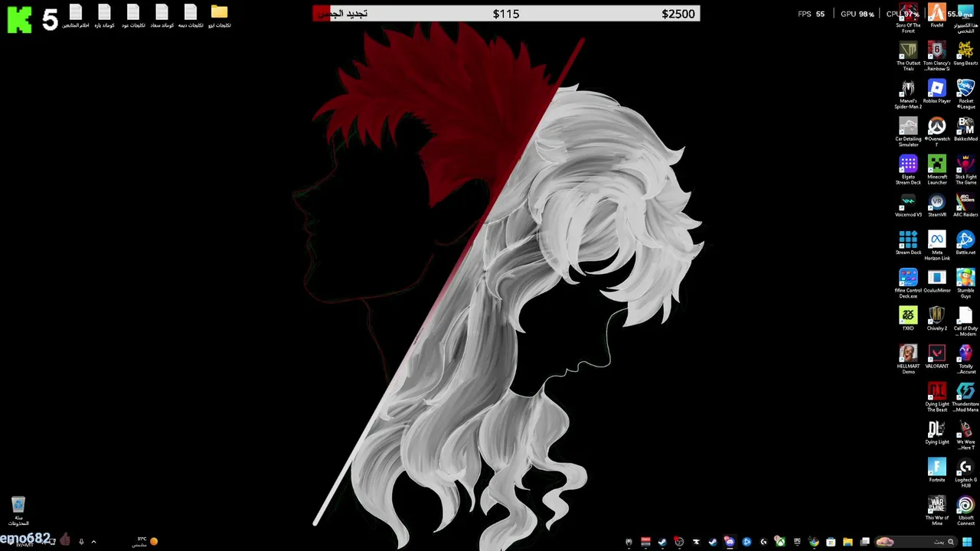This screenshot has height=551, width=980.
Task: Open Stick Fight The Game icon
Action: [x=965, y=170]
